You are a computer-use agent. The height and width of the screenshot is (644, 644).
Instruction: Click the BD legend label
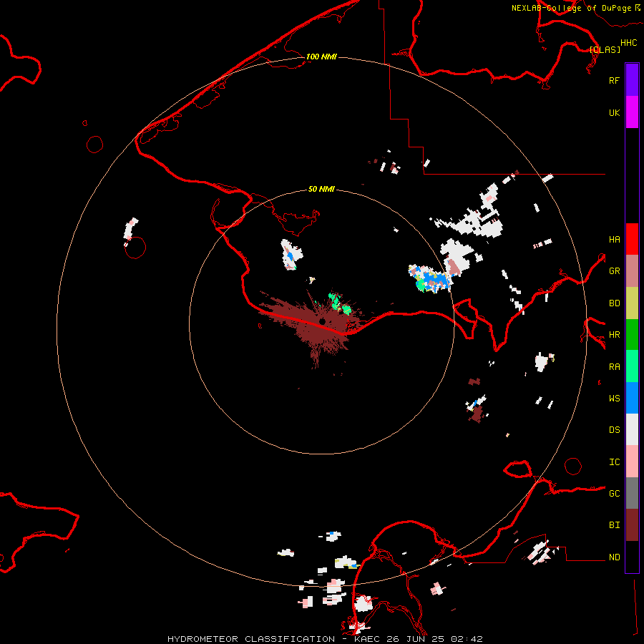pos(614,303)
